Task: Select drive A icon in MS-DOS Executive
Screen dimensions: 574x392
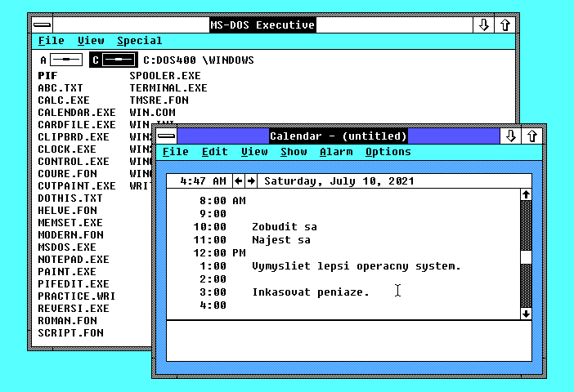Action: (65, 60)
